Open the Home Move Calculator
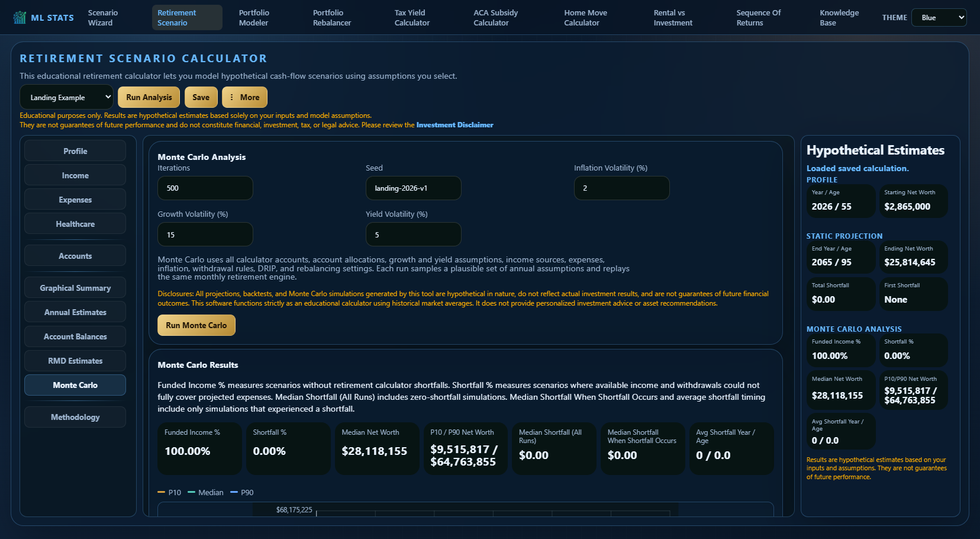The height and width of the screenshot is (539, 980). [x=586, y=18]
